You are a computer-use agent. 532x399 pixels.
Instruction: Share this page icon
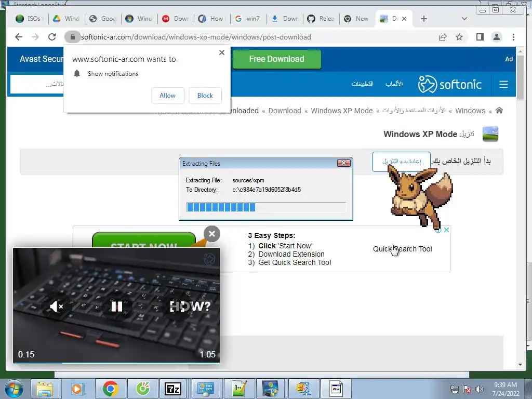[x=443, y=37]
